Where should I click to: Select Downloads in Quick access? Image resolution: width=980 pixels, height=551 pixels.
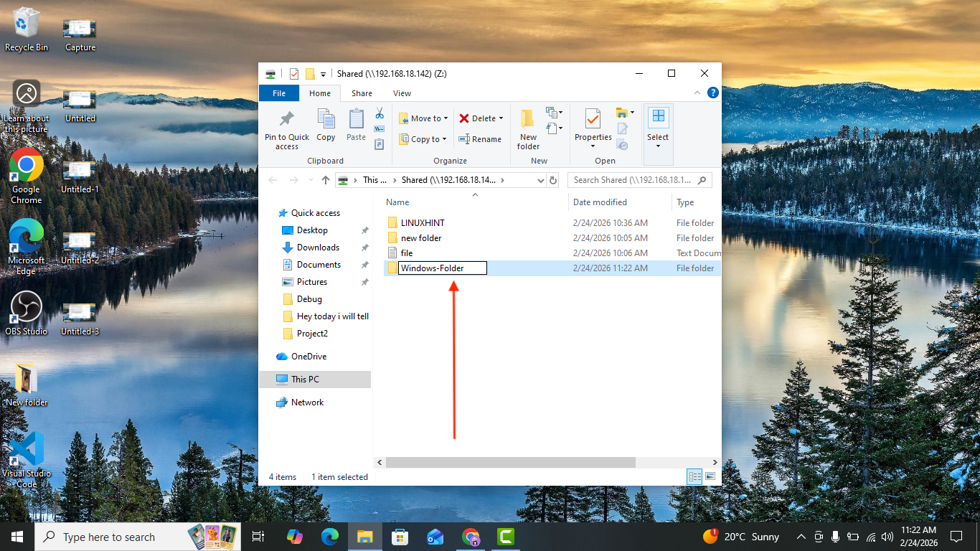point(318,248)
